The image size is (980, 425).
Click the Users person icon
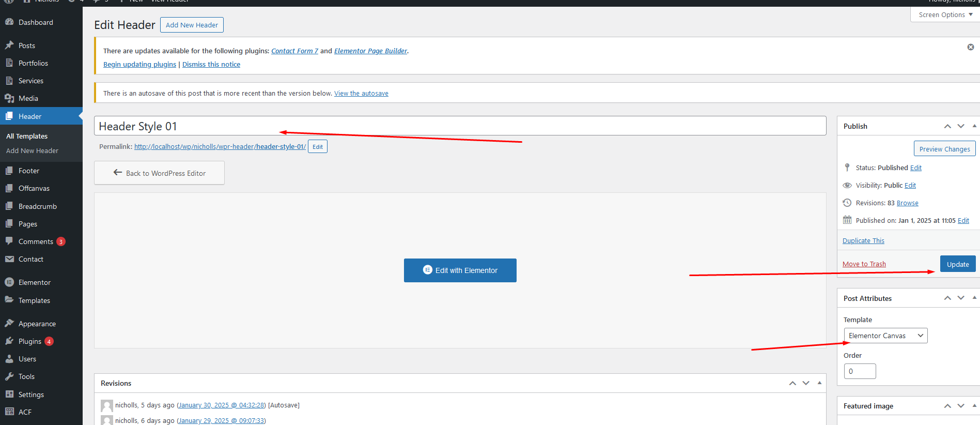(9, 359)
